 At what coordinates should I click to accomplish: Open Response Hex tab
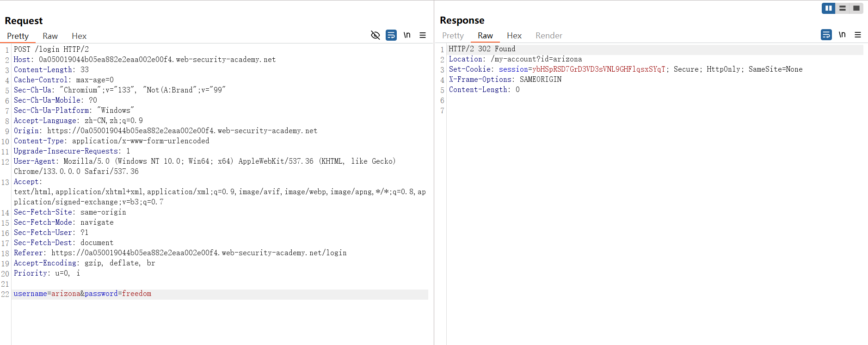514,36
